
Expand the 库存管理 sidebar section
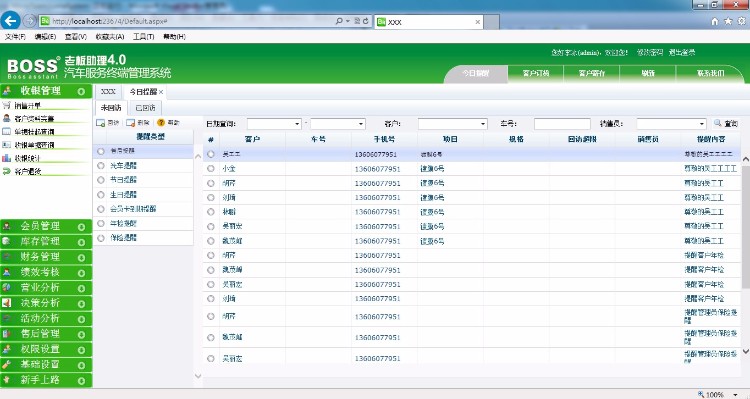tap(81, 242)
